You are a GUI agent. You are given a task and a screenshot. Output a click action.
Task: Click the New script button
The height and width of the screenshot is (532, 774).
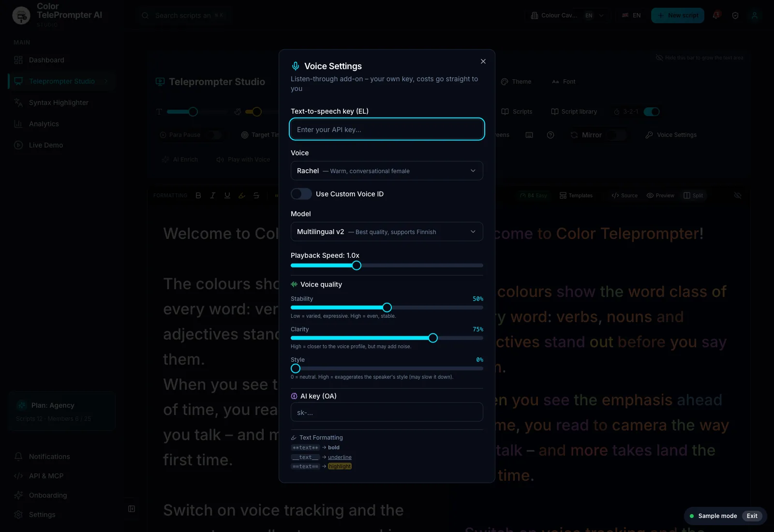click(678, 15)
